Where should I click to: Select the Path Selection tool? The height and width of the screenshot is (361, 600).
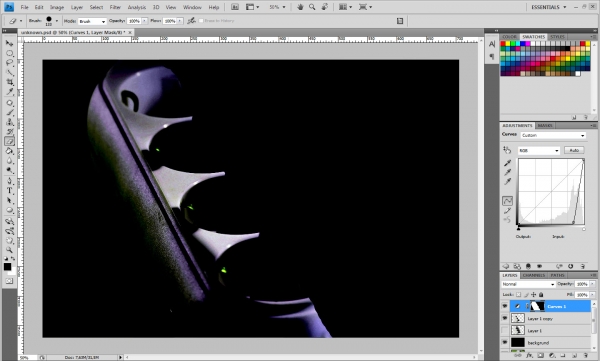pyautogui.click(x=10, y=200)
